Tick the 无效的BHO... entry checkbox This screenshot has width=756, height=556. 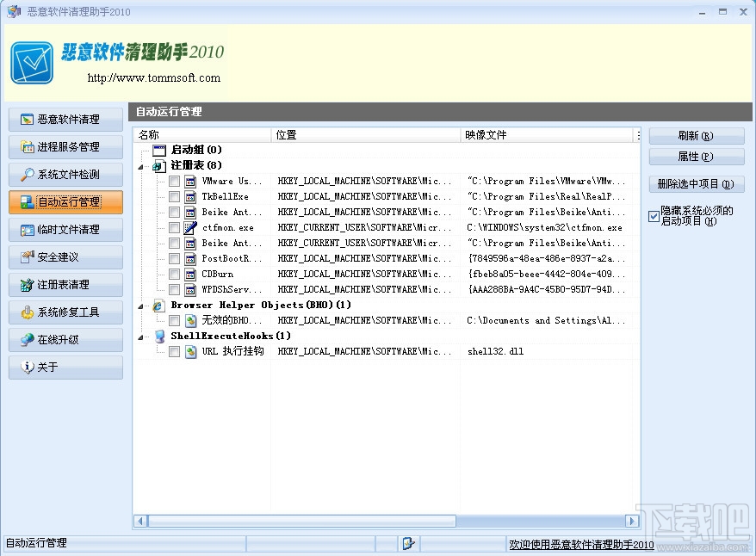click(x=174, y=320)
